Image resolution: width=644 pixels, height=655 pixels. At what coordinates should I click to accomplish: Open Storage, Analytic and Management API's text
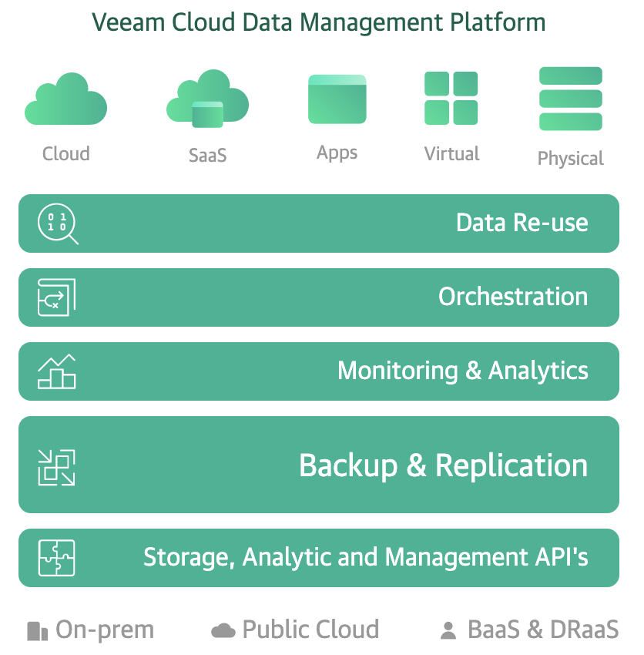point(366,558)
